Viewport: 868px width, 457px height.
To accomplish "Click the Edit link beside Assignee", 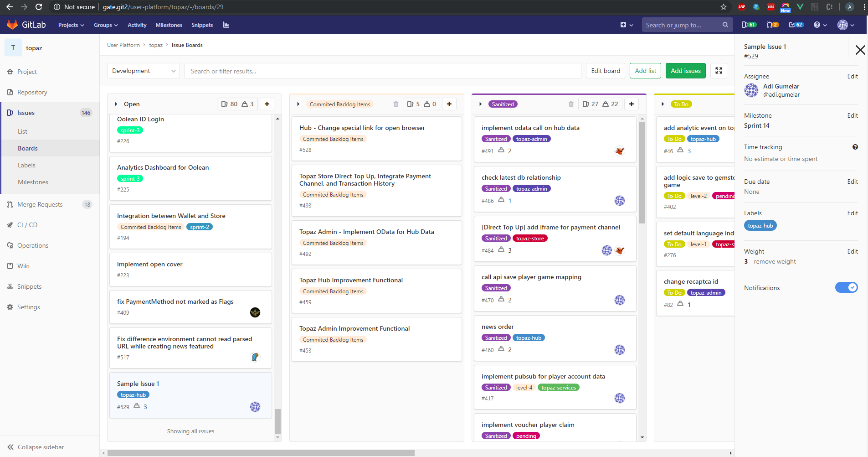I will click(852, 76).
